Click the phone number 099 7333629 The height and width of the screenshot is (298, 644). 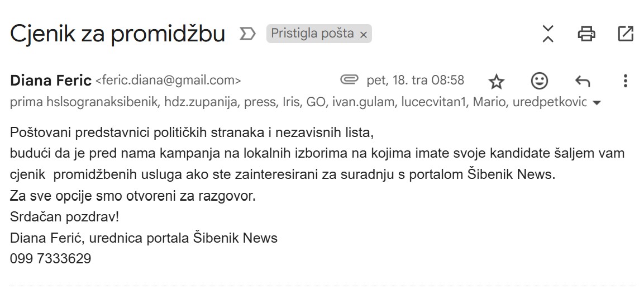click(50, 259)
